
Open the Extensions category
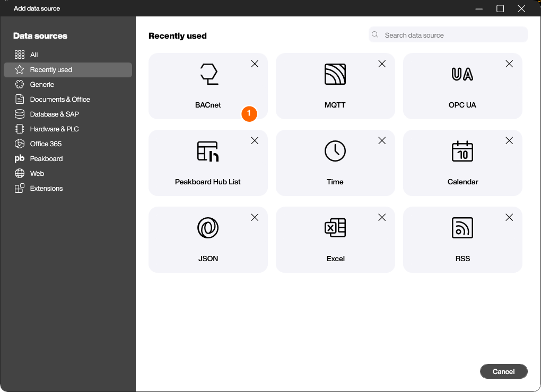click(68, 188)
